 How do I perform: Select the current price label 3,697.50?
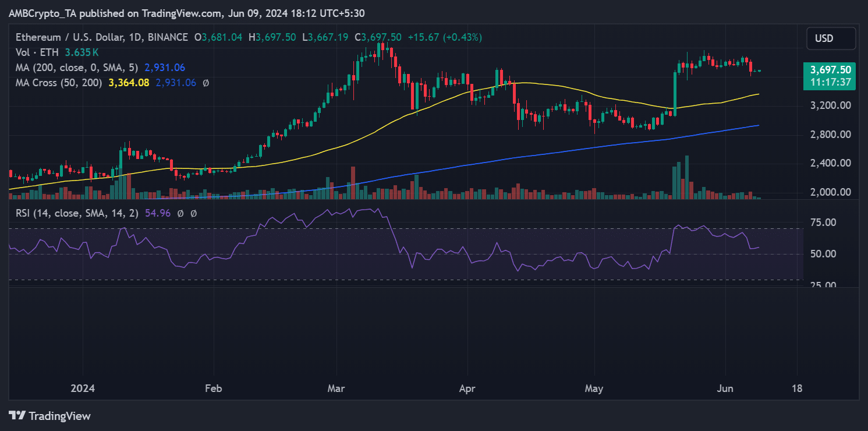point(831,70)
